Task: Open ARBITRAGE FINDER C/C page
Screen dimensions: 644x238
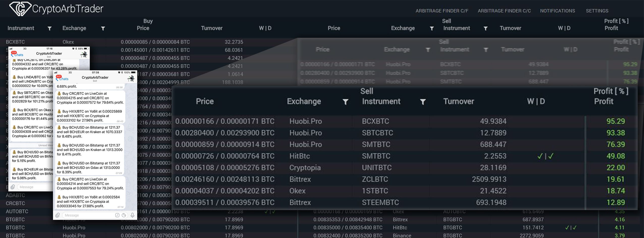Action: (504, 11)
